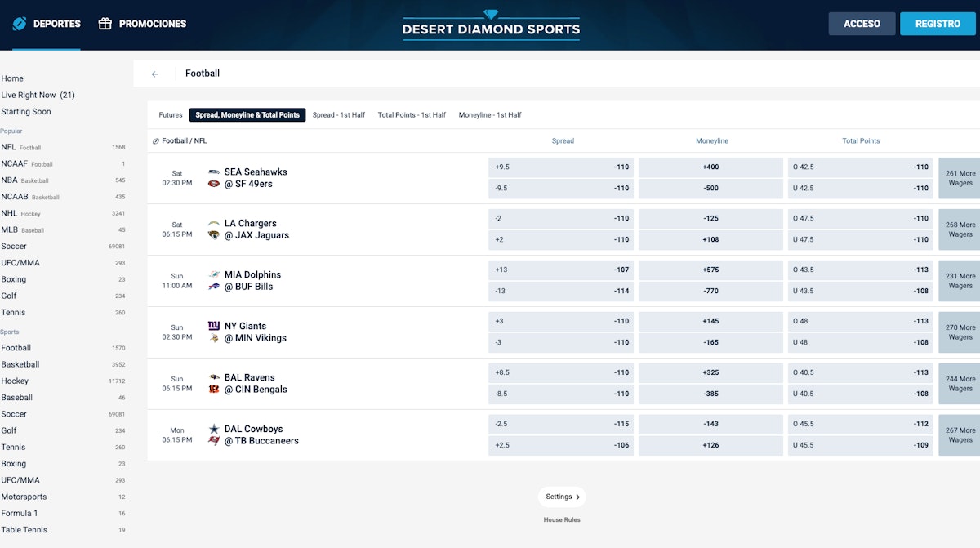Screen dimensions: 980x548
Task: Click the Miami Dolphins team logo
Action: click(x=214, y=275)
